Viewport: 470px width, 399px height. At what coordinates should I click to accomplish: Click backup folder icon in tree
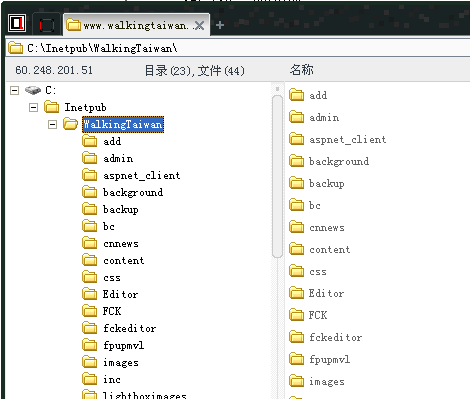coord(90,209)
